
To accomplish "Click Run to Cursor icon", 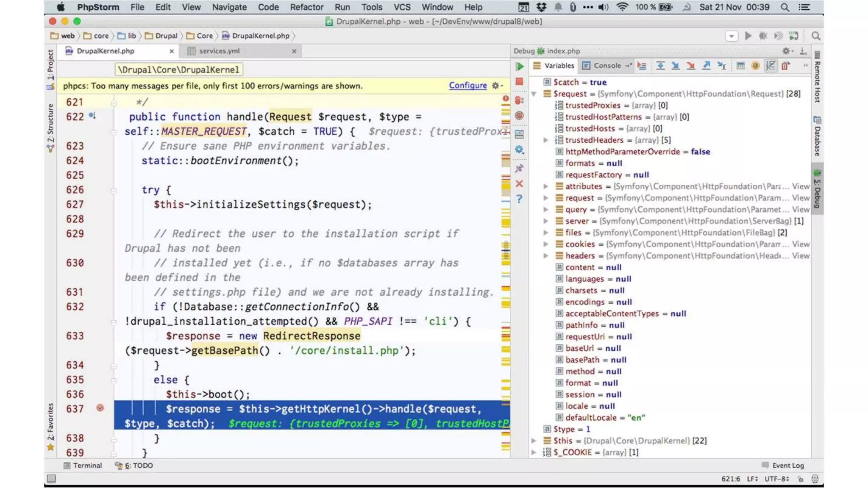I will click(x=721, y=66).
